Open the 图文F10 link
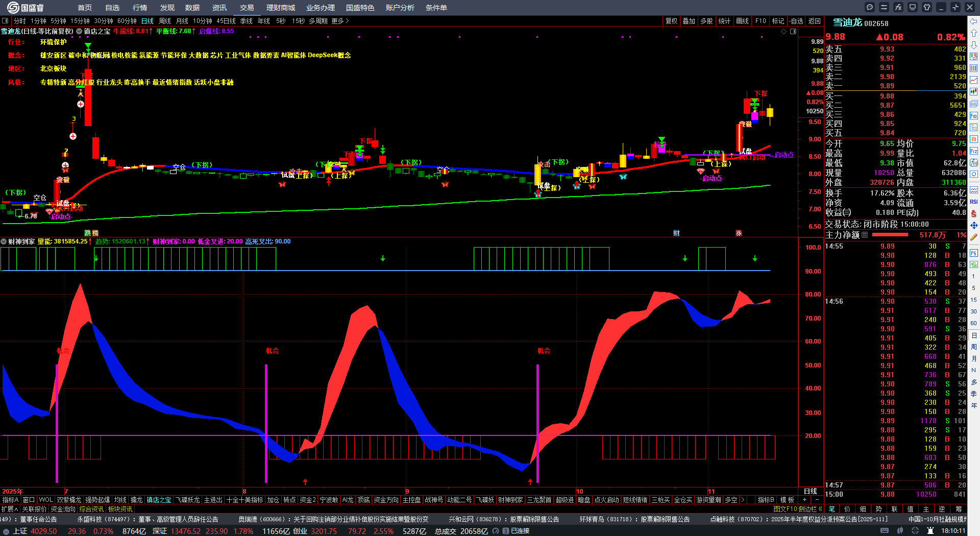Viewport: 980px width, 536px height. point(785,509)
